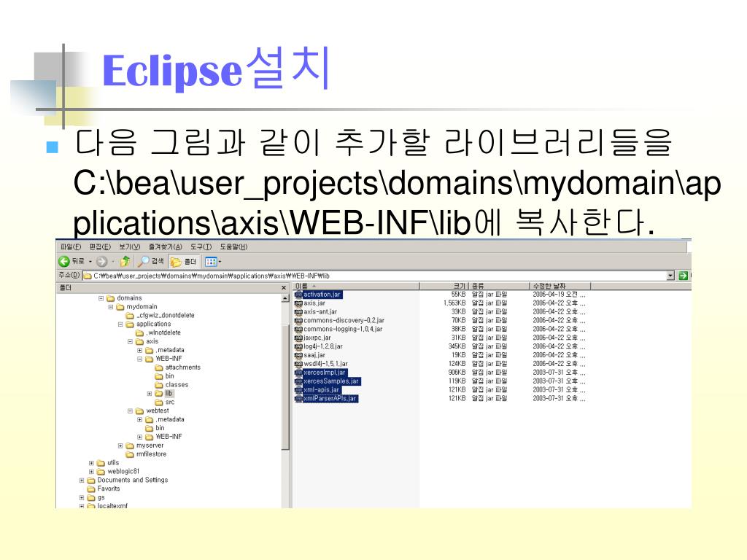
Task: Collapse the mydomain tree node
Action: point(111,307)
